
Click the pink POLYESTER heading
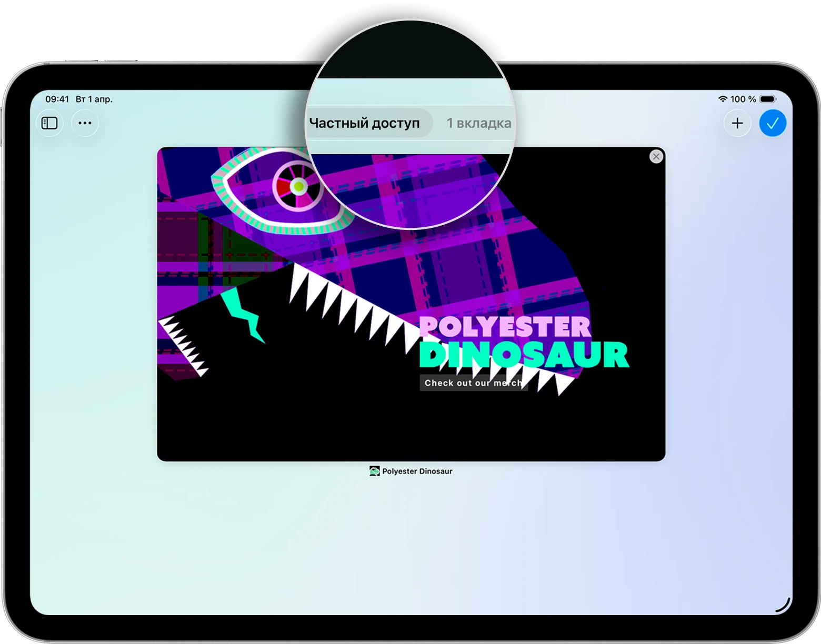505,327
